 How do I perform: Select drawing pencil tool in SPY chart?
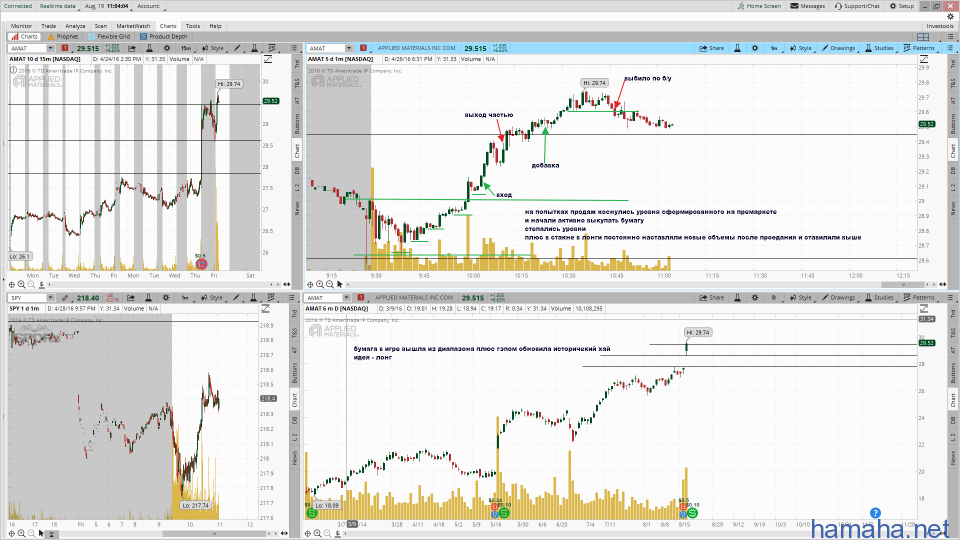tap(236, 298)
